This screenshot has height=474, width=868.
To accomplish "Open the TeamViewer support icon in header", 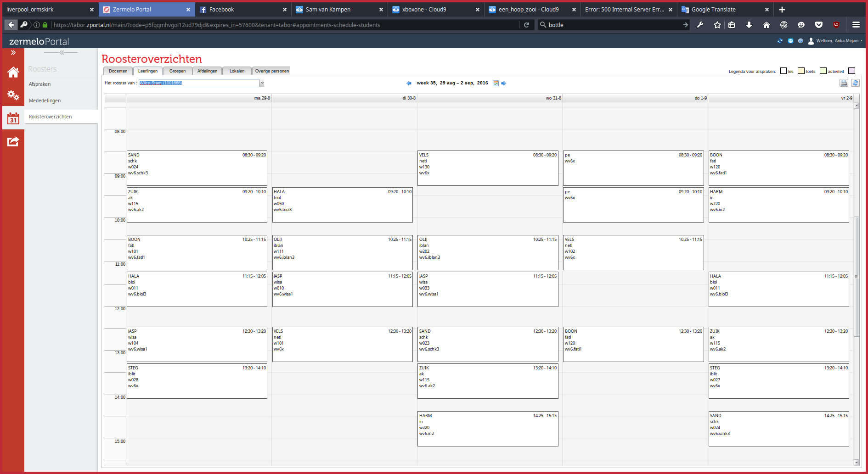I will [x=790, y=41].
